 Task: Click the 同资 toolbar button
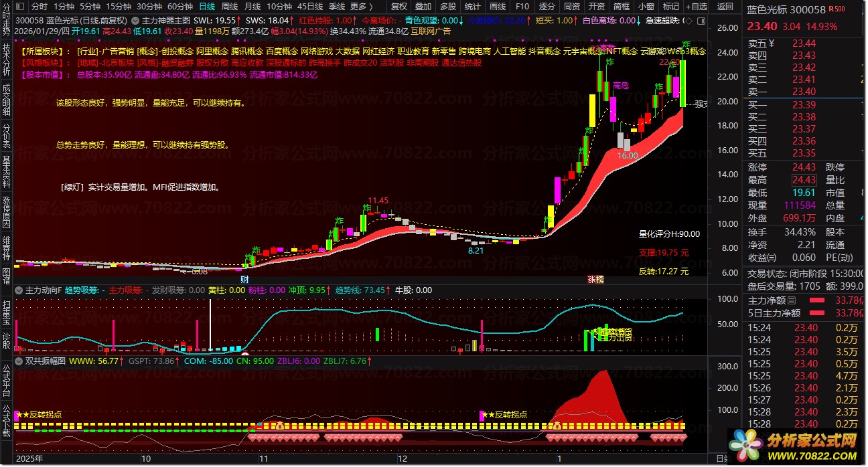click(x=572, y=6)
